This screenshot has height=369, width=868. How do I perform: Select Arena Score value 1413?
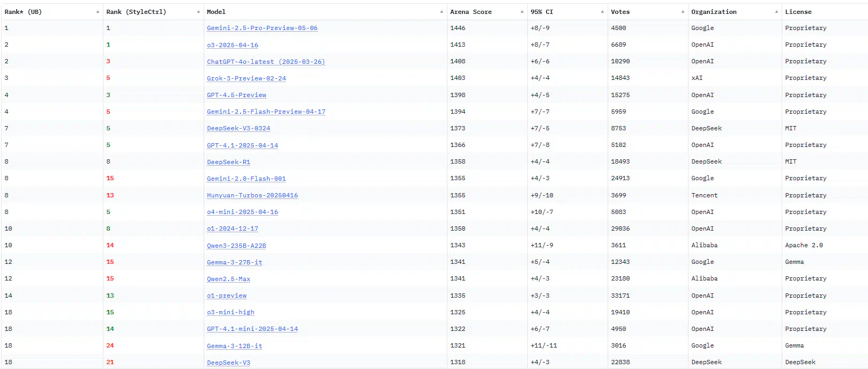458,45
